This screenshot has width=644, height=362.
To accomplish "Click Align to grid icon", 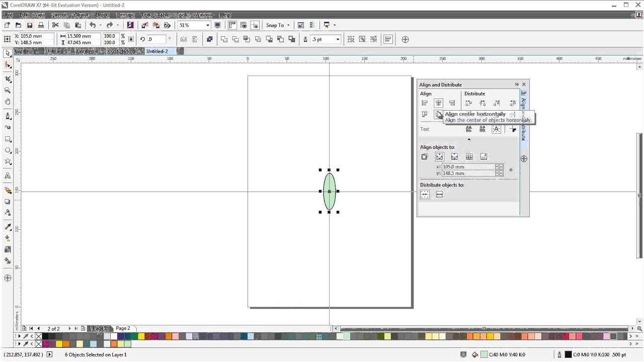I will coord(469,157).
